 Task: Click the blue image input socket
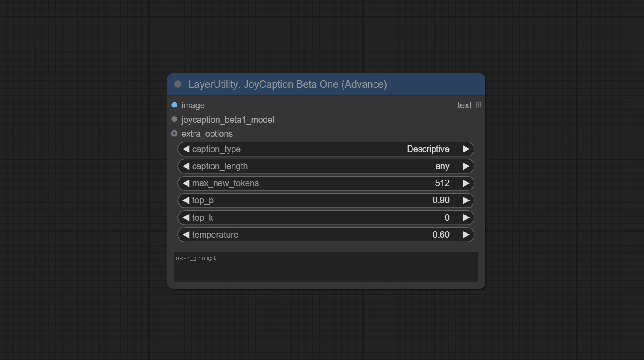[x=174, y=105]
